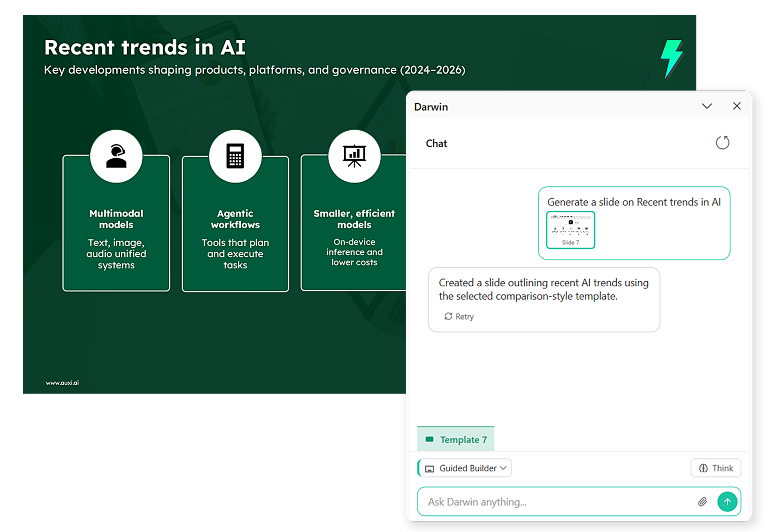Click the calculator icon circle

click(x=236, y=156)
